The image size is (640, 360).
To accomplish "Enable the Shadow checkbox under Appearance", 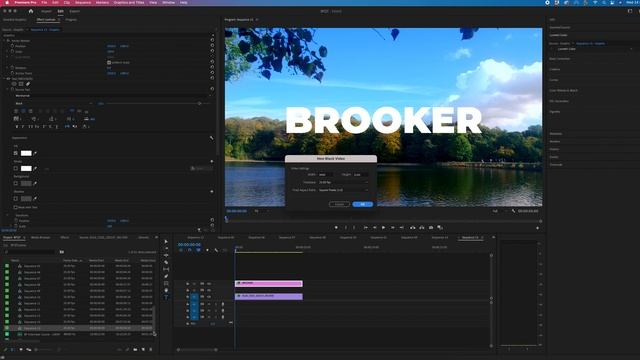I will [x=16, y=198].
